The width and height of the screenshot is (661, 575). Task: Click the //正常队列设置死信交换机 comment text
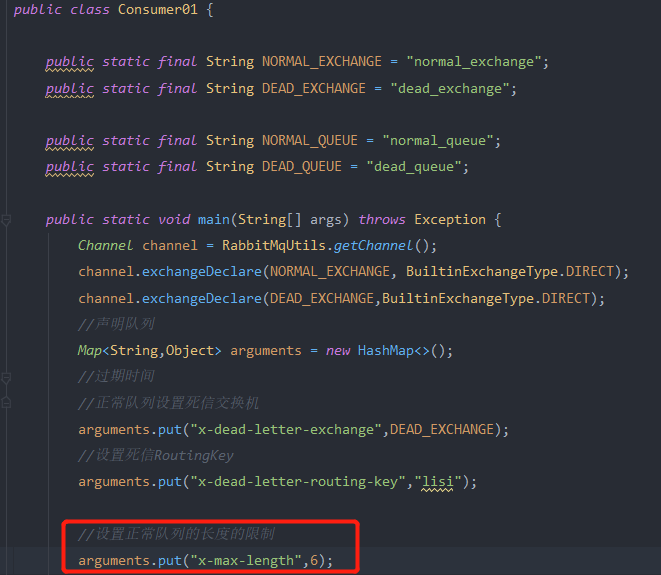coord(169,403)
